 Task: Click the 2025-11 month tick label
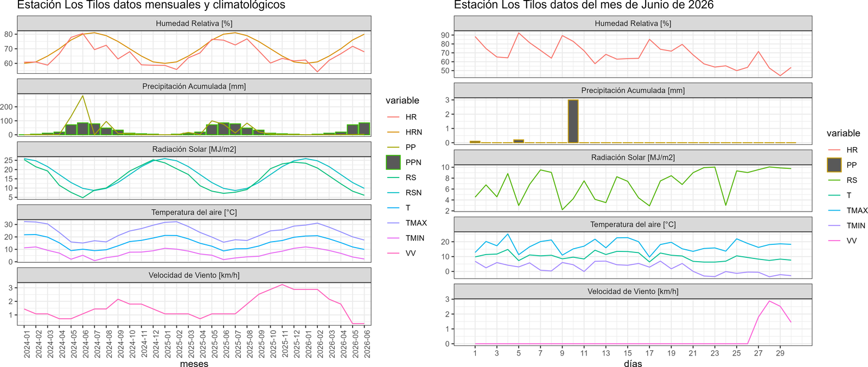coord(285,344)
